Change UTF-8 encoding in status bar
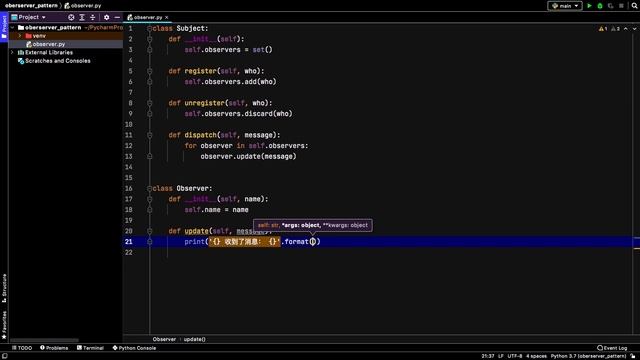 515,356
